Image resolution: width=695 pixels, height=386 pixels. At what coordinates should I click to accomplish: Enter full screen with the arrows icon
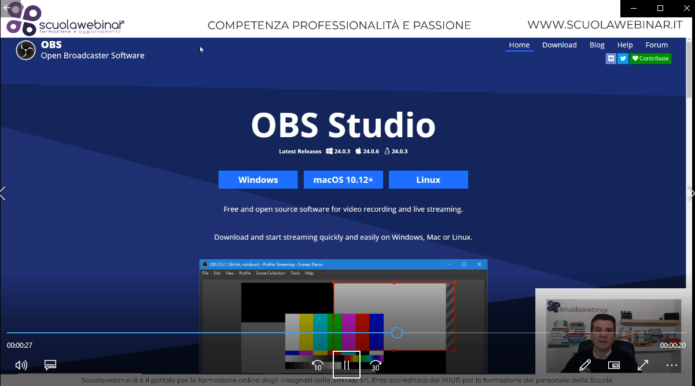pos(643,365)
